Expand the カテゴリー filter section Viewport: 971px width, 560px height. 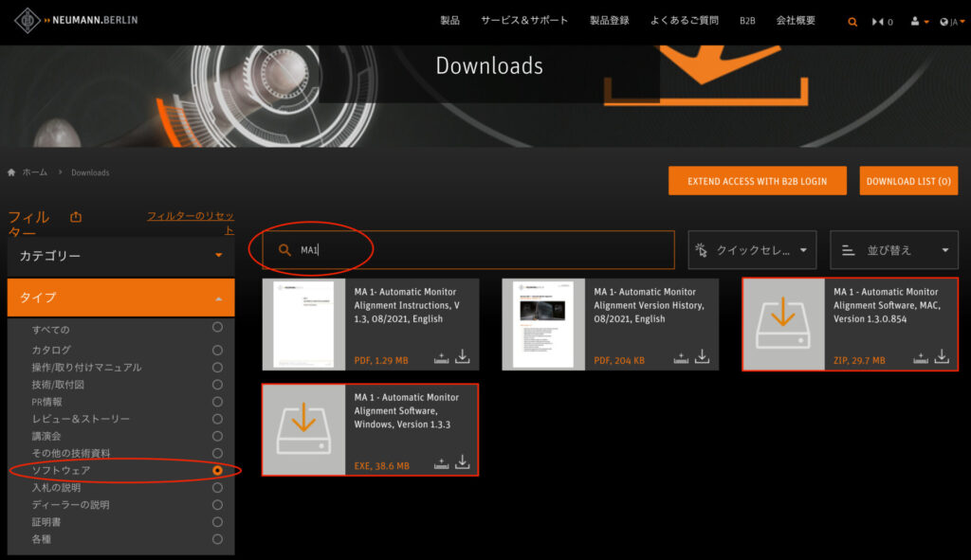click(120, 256)
